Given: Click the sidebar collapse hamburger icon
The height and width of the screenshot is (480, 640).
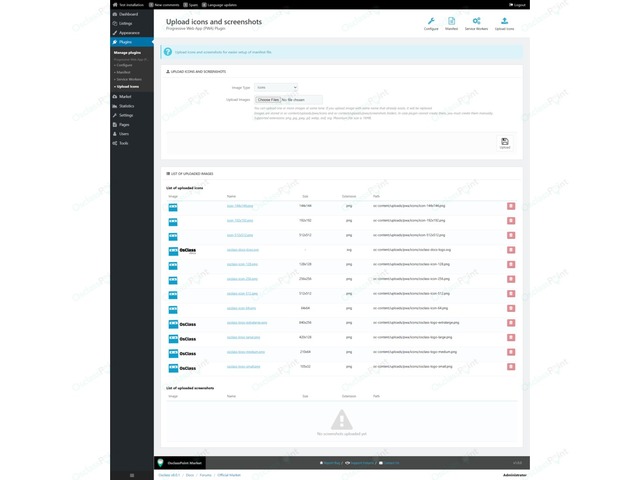Looking at the screenshot, I should tap(132, 475).
